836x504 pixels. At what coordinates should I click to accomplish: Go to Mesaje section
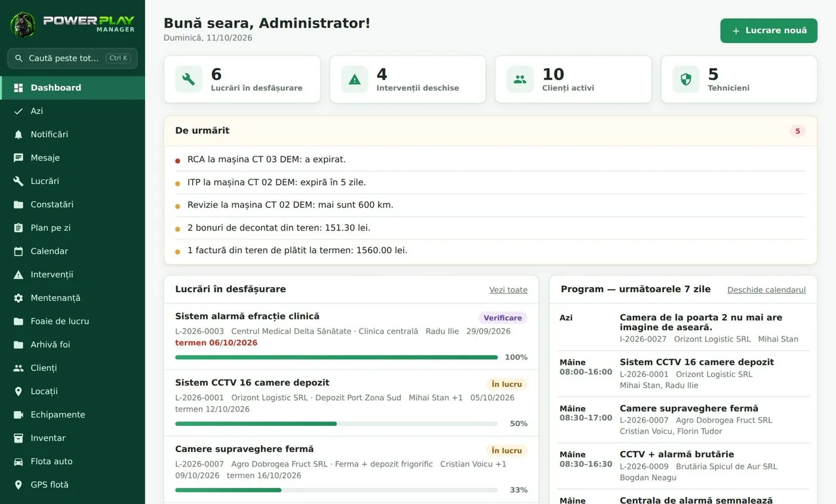(x=72, y=158)
